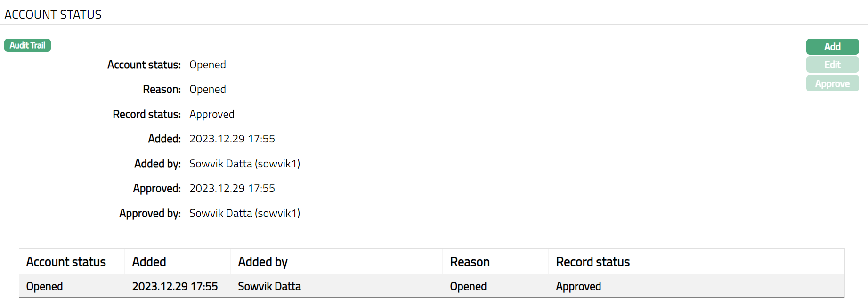Click the Approved timestamp value

pyautogui.click(x=232, y=188)
